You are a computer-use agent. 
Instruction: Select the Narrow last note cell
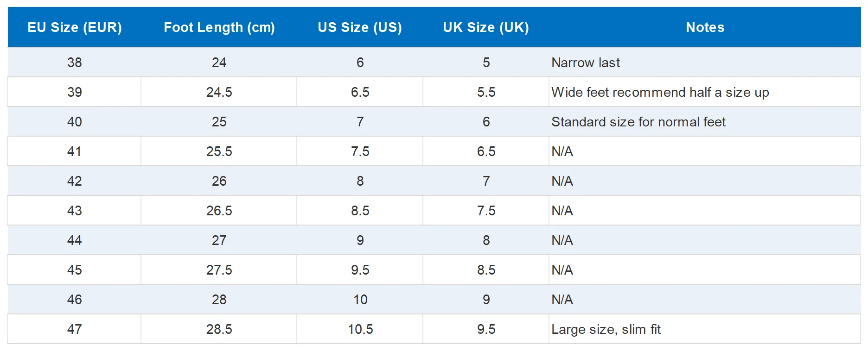pos(705,63)
